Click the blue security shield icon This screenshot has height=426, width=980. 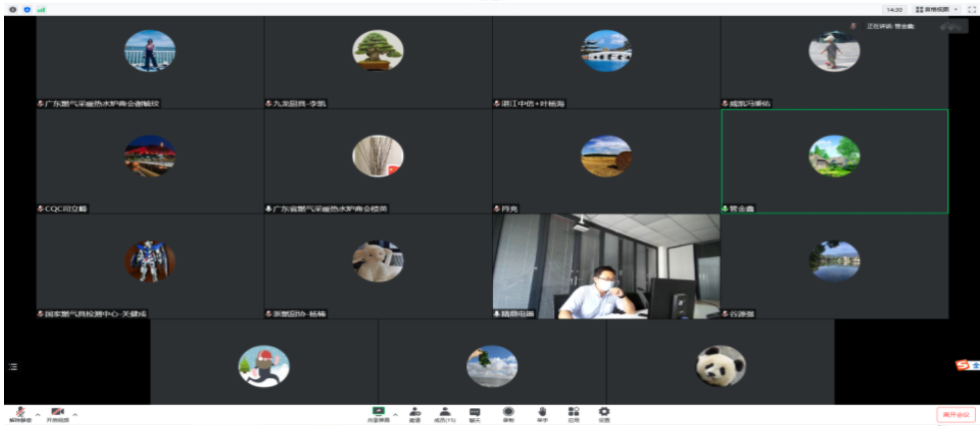[x=27, y=9]
